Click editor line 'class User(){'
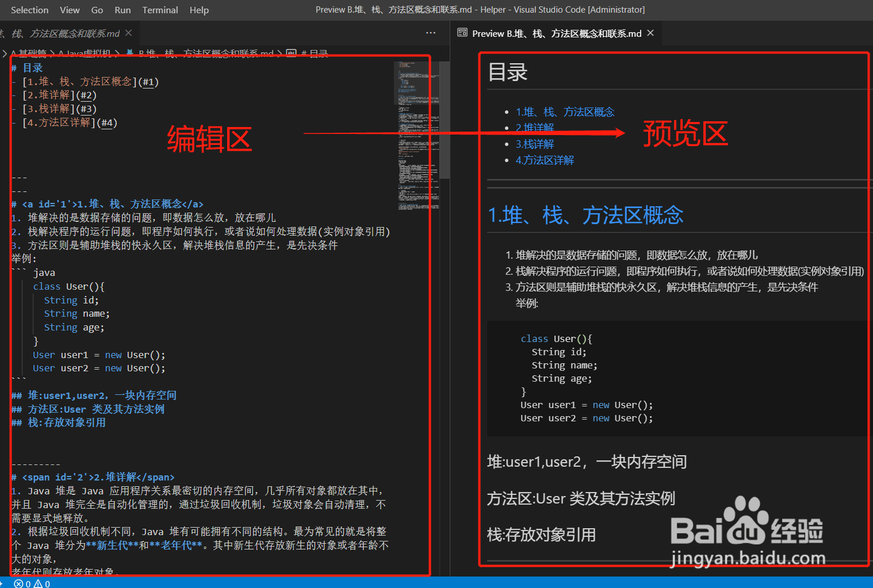This screenshot has height=588, width=873. coord(68,286)
